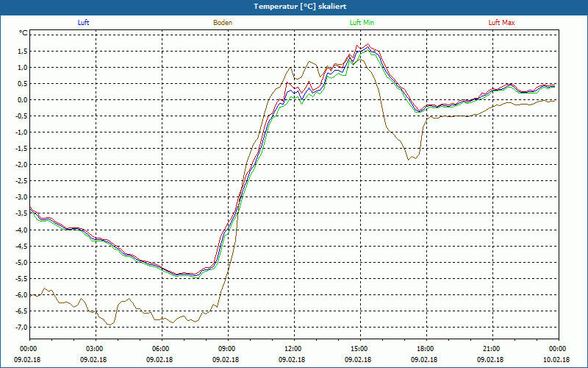Image resolution: width=588 pixels, height=368 pixels.
Task: Click the 06:00 time axis label
Action: coord(162,349)
